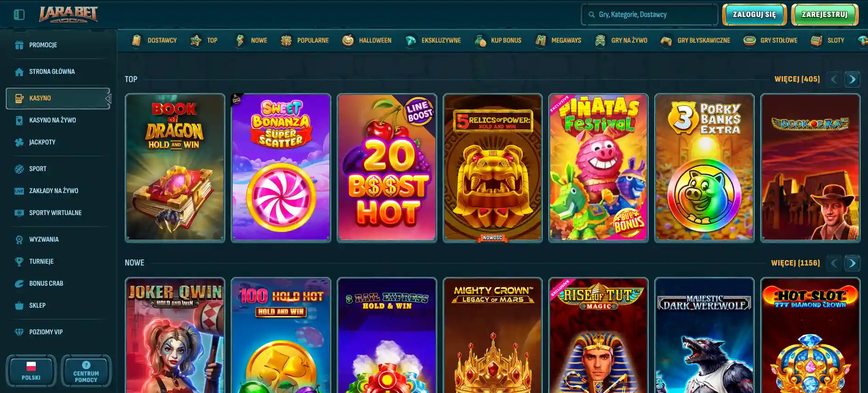
Task: Open the Jackpoty sidebar icon
Action: pos(19,142)
